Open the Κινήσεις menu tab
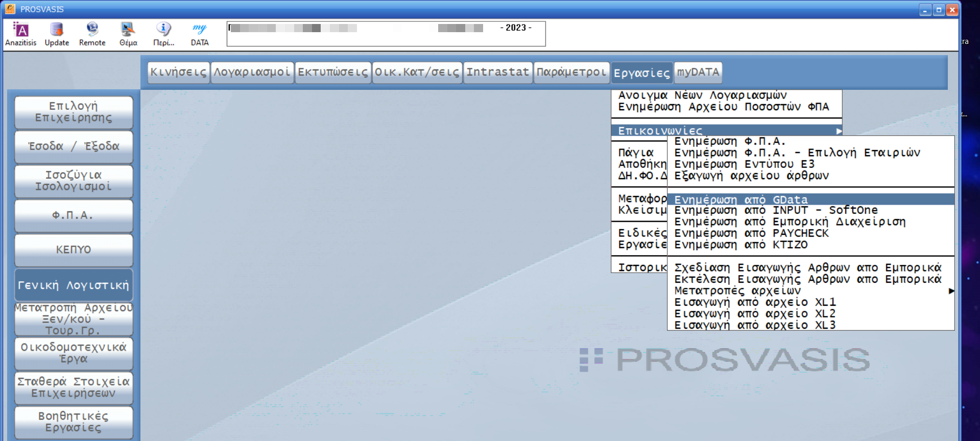 point(178,72)
